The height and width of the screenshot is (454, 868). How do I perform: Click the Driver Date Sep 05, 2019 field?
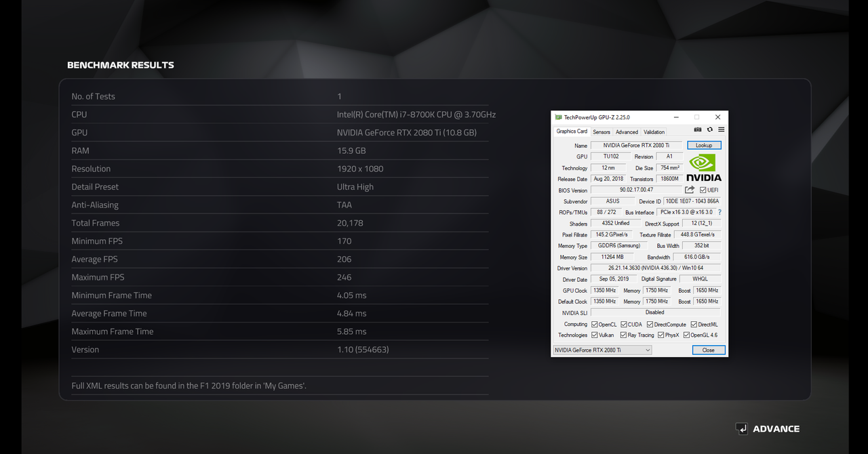click(614, 279)
